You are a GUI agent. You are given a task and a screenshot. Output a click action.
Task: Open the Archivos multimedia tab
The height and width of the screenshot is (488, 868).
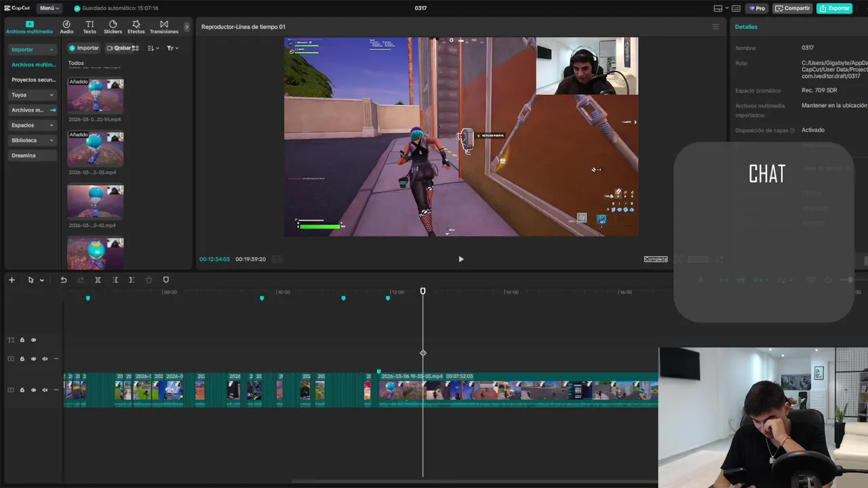pyautogui.click(x=29, y=27)
